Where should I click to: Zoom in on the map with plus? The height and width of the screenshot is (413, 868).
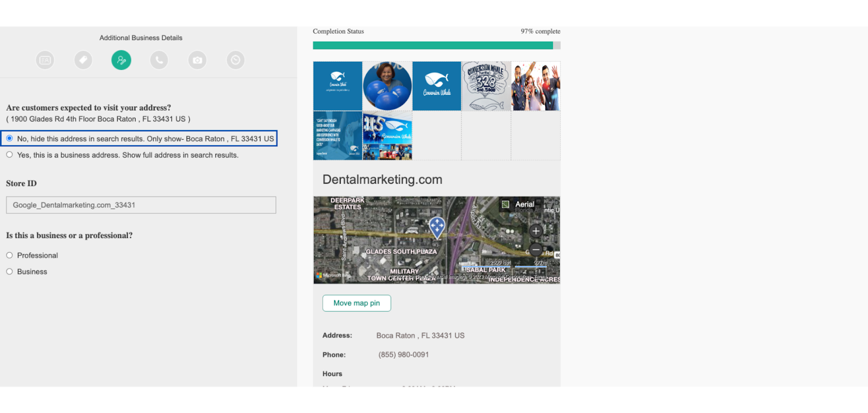pyautogui.click(x=536, y=231)
